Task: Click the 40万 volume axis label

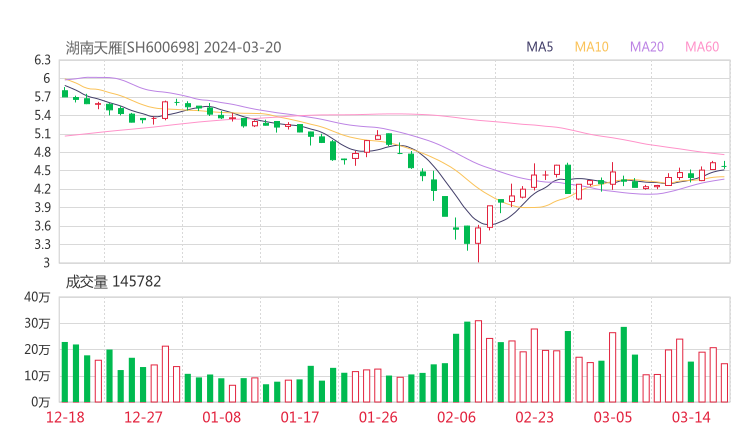Action: click(37, 297)
